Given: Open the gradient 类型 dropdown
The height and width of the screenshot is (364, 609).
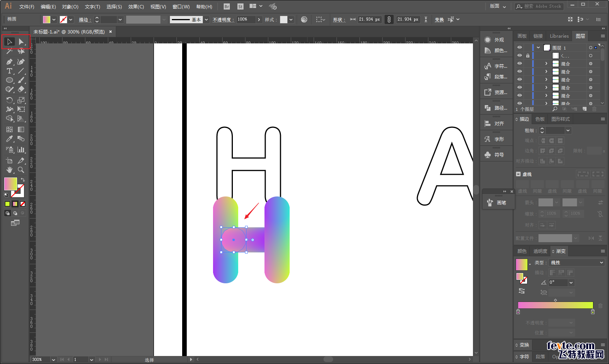Looking at the screenshot, I should (577, 263).
